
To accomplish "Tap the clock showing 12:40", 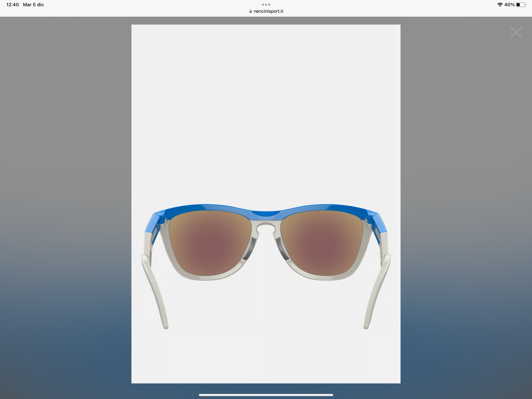I will coord(12,4).
